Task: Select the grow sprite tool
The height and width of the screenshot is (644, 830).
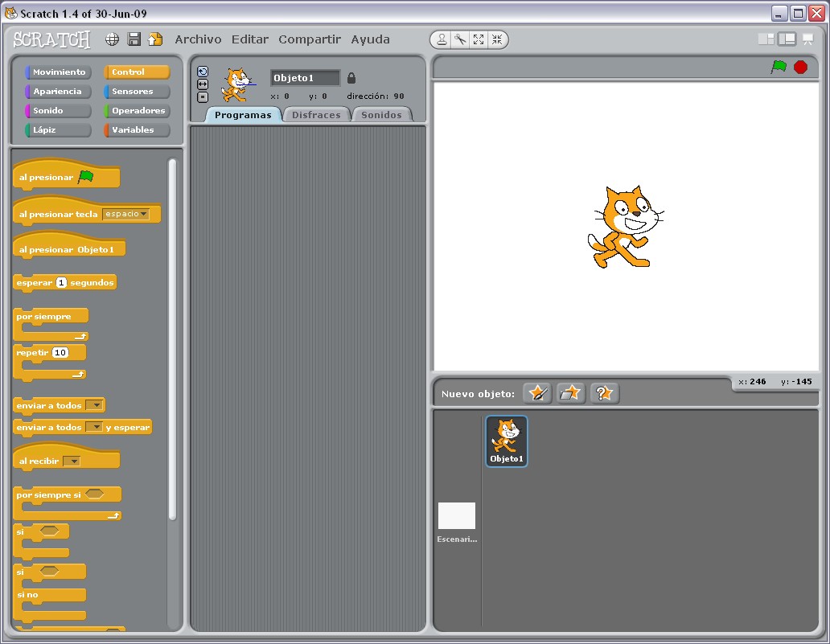Action: pos(479,39)
